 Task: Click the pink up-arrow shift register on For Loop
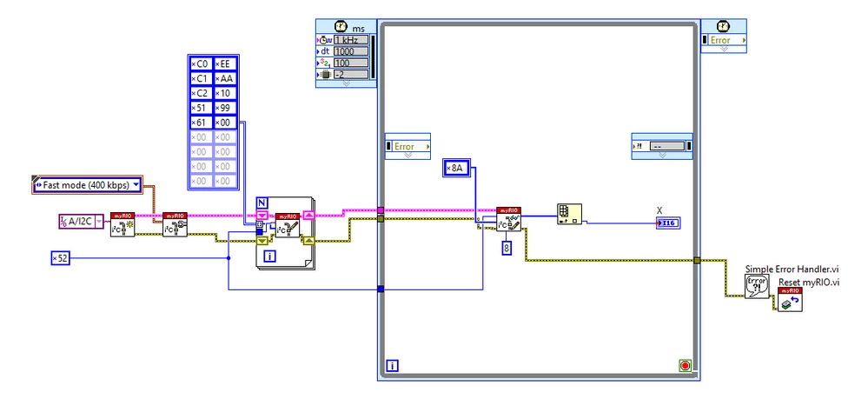(309, 215)
